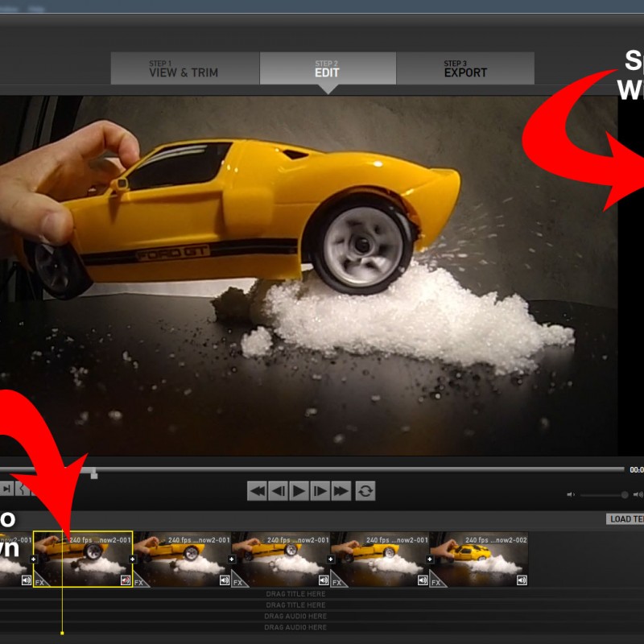This screenshot has width=644, height=644.
Task: Open the Step 3 Export tab
Action: 465,69
